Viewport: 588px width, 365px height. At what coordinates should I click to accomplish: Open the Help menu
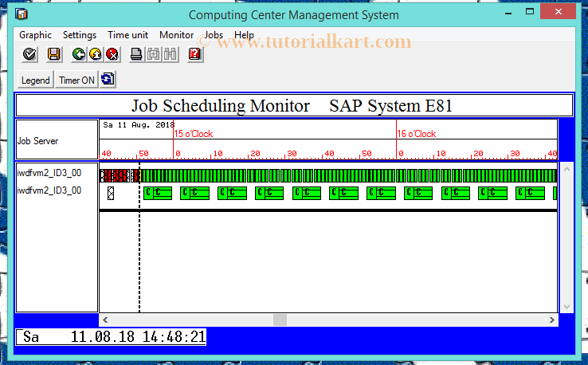[x=244, y=35]
